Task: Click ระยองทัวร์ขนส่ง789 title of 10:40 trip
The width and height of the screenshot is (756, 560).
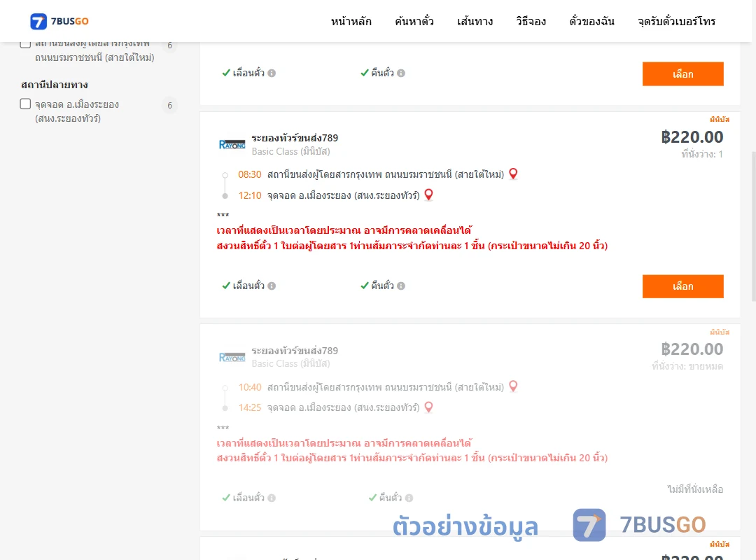Action: 295,351
